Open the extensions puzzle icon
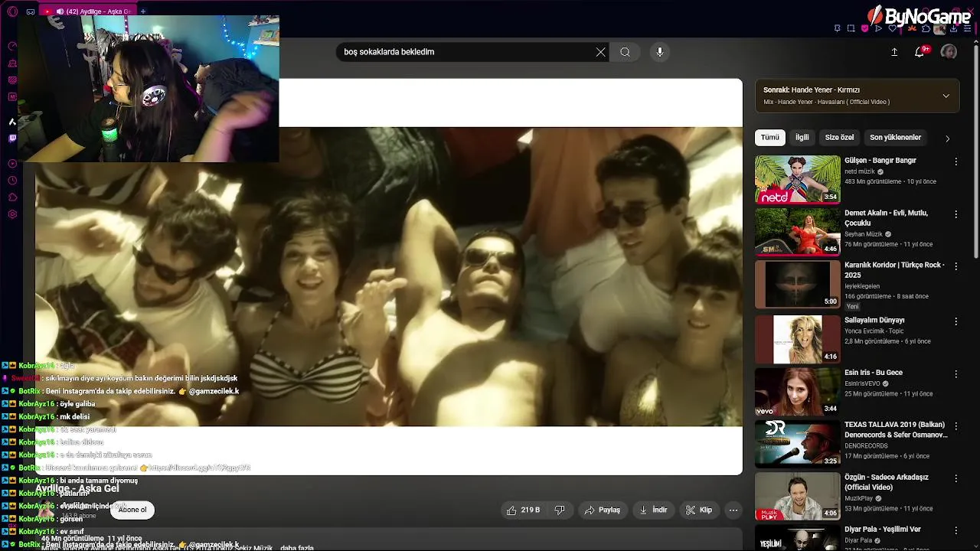The width and height of the screenshot is (980, 551). (x=926, y=28)
